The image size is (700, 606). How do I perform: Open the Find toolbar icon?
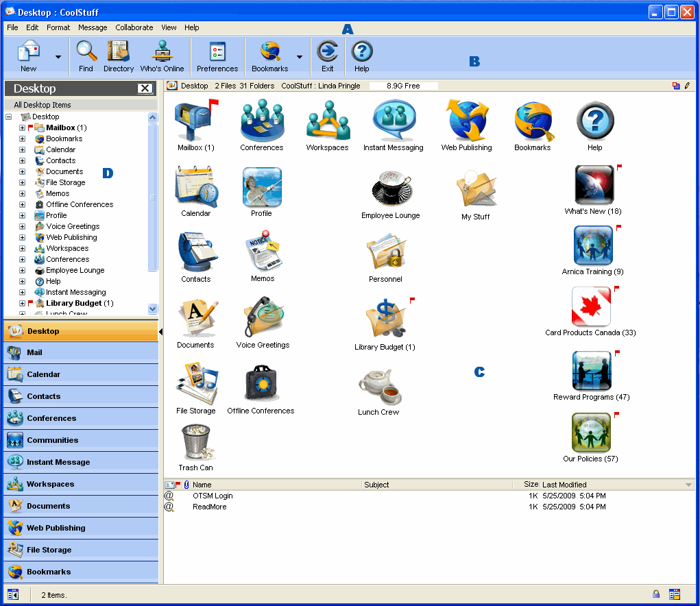tap(86, 56)
